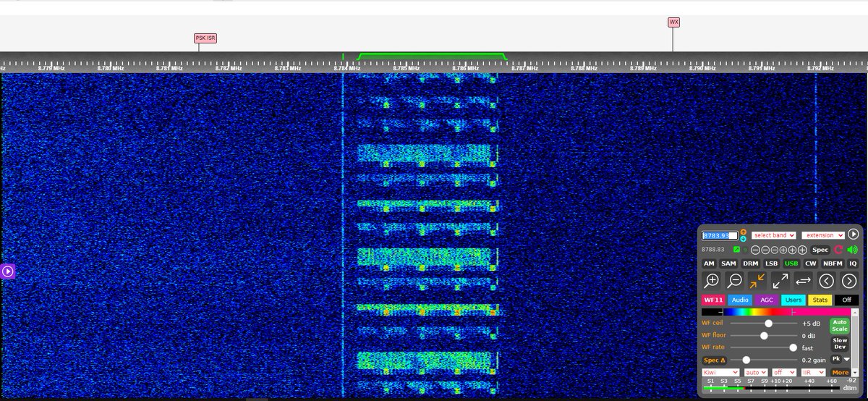Viewport: 868px width, 401px height.
Task: Toggle the Slow Dev button
Action: (840, 344)
